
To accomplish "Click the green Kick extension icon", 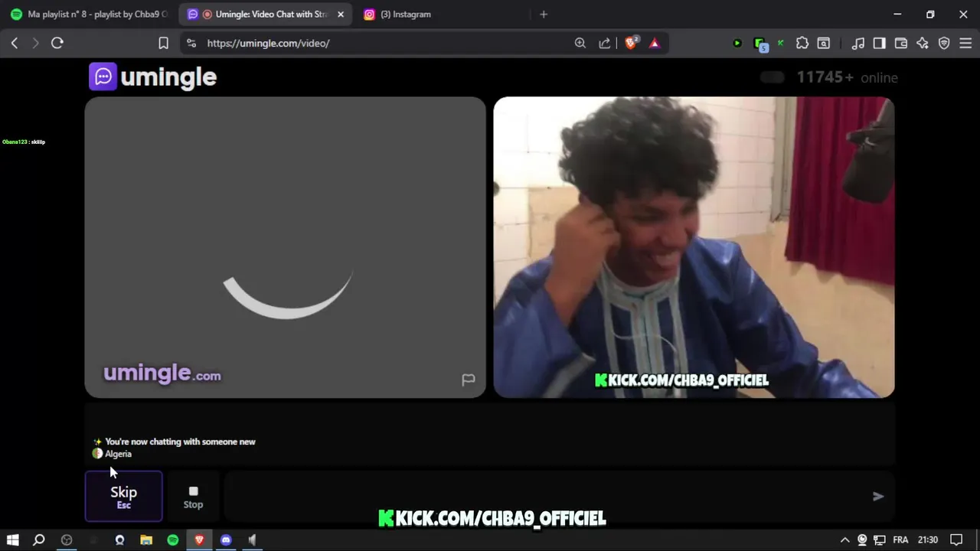I will click(x=780, y=44).
